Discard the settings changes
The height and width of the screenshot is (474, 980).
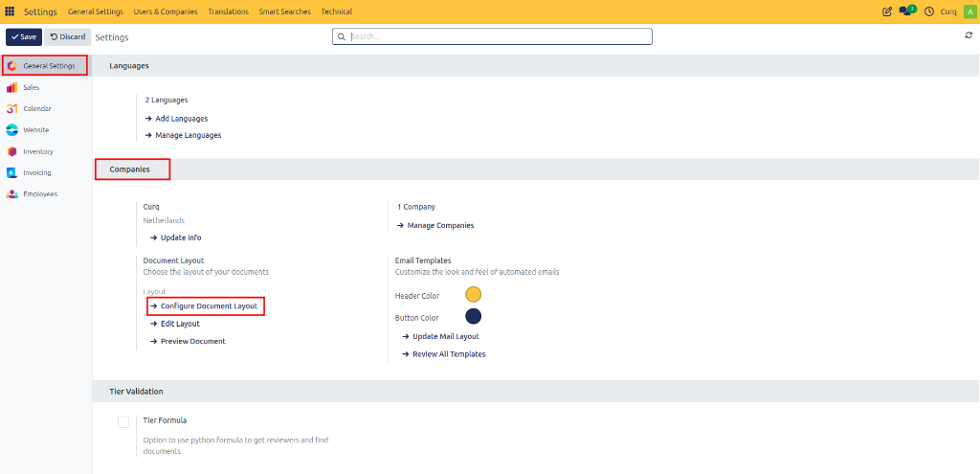pyautogui.click(x=68, y=37)
